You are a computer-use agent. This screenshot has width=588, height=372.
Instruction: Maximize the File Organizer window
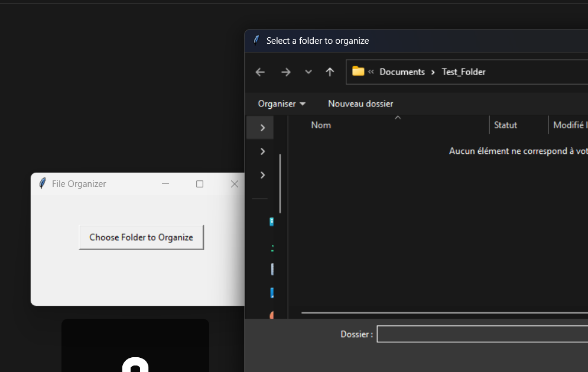pyautogui.click(x=200, y=184)
